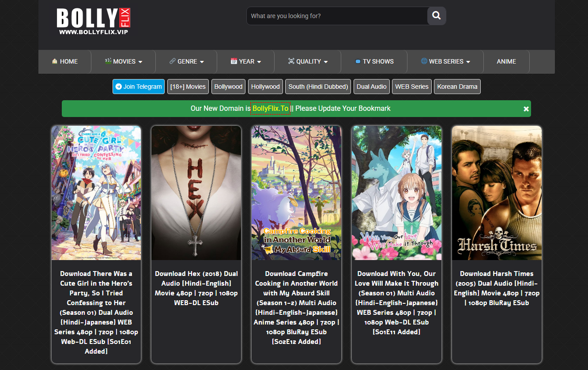Click the calendar icon beside YEAR
588x370 pixels.
click(x=234, y=61)
